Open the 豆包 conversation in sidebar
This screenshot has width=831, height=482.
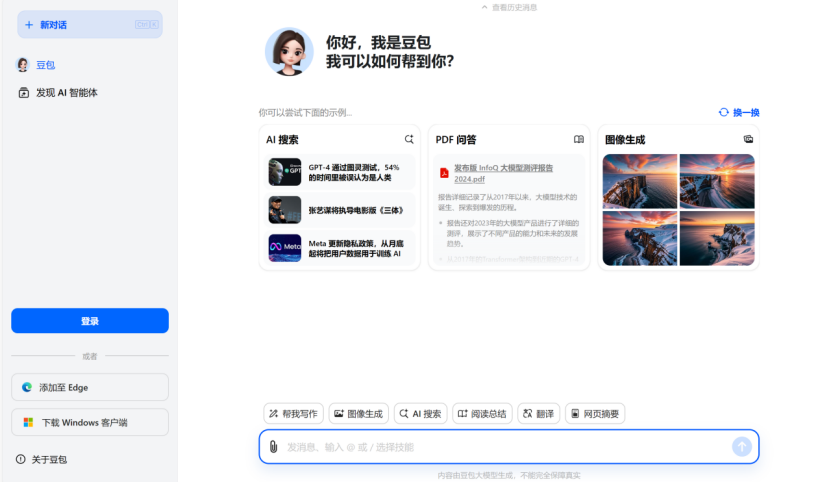[45, 65]
